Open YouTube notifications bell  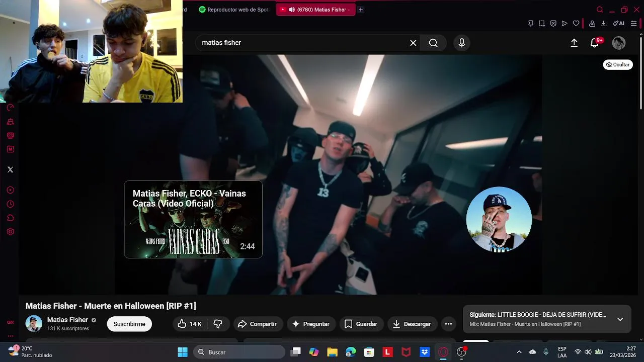595,43
